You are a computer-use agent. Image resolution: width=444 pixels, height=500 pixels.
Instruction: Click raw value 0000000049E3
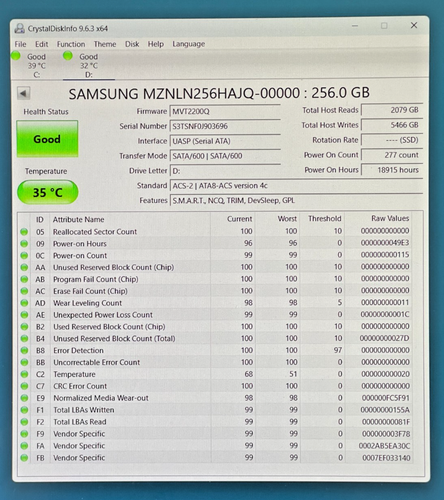tap(385, 243)
